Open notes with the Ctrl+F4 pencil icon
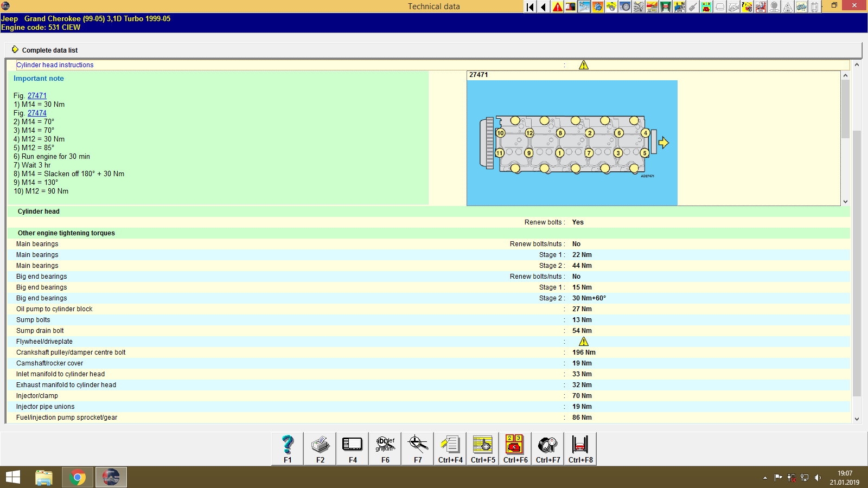This screenshot has width=868, height=488. (x=449, y=446)
